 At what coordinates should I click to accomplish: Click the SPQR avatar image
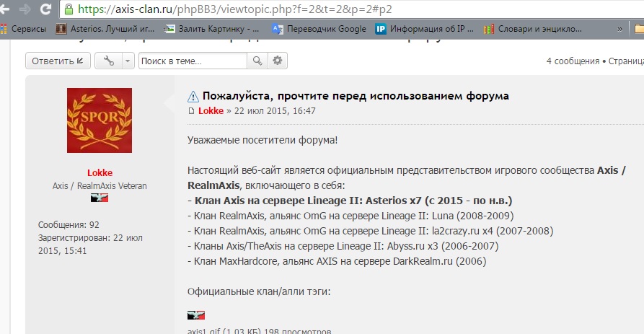(100, 120)
